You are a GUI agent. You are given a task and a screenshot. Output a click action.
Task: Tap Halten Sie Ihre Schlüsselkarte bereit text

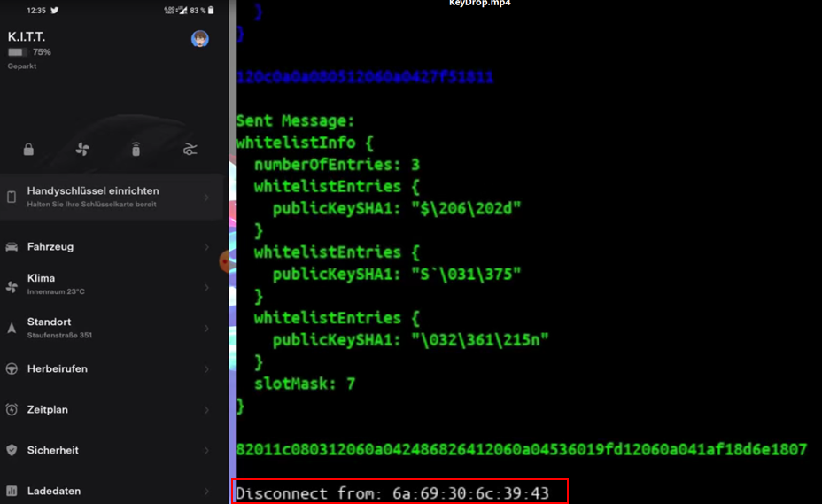tap(92, 205)
